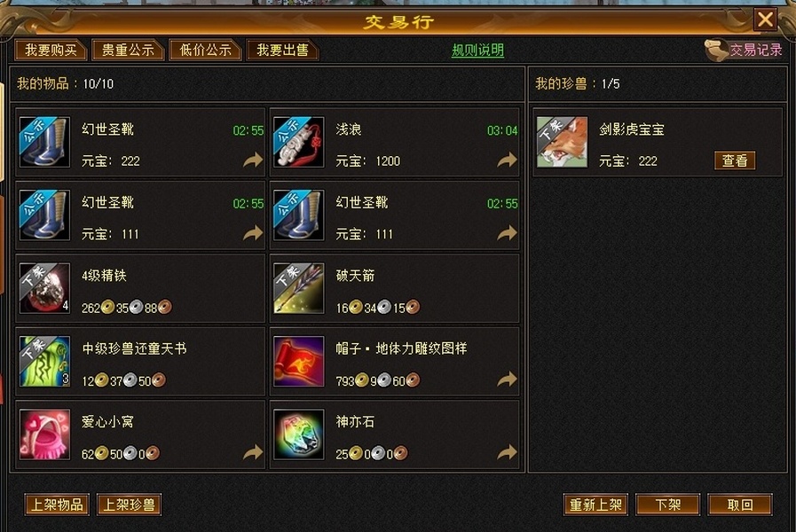Image resolution: width=796 pixels, height=532 pixels.
Task: Click the red flag 帽子·地体力雕纹图样 icon
Action: (298, 361)
